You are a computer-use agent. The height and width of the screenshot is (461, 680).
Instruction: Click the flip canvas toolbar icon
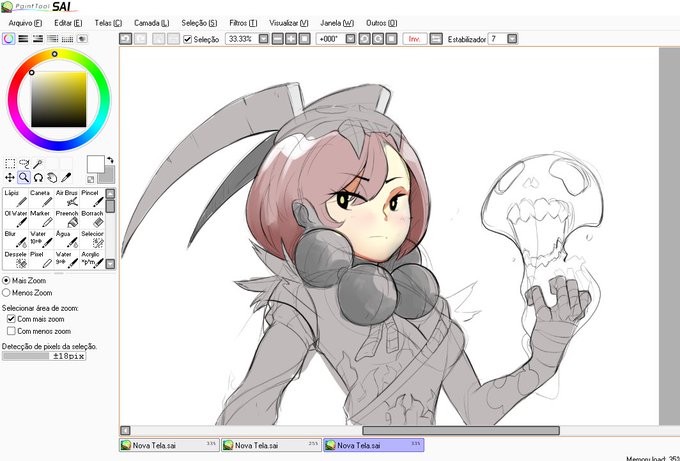point(436,39)
